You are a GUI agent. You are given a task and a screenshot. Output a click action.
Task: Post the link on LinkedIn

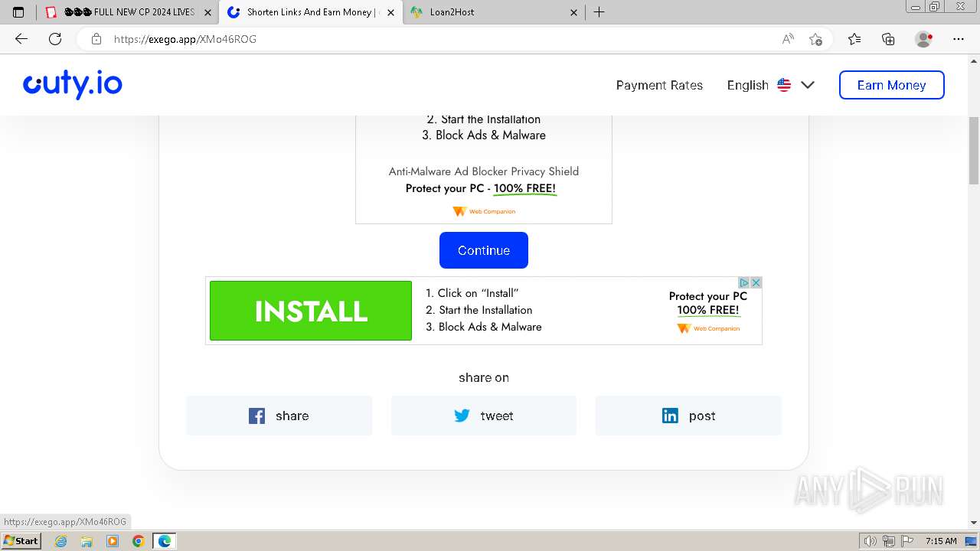click(688, 416)
